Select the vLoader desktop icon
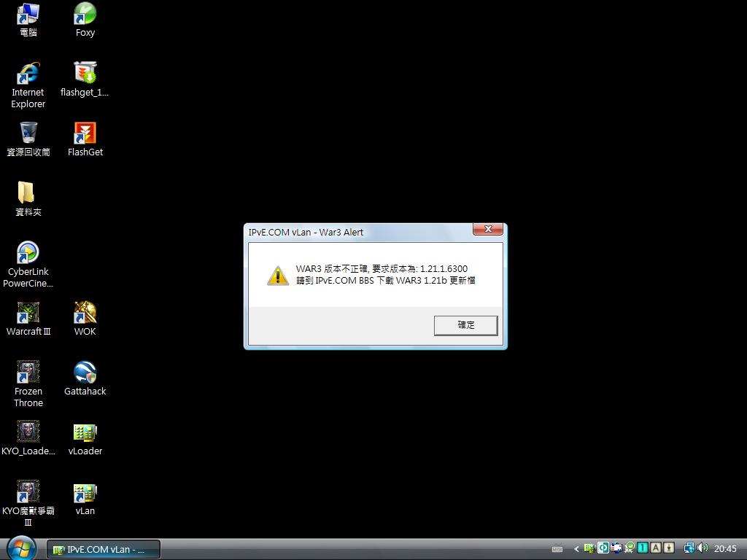747x560 pixels. 85,438
